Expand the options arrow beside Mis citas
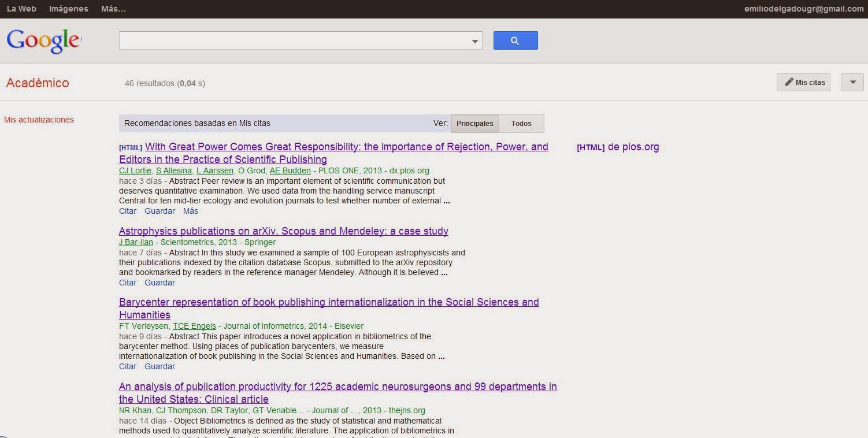The height and width of the screenshot is (438, 868). [x=852, y=83]
